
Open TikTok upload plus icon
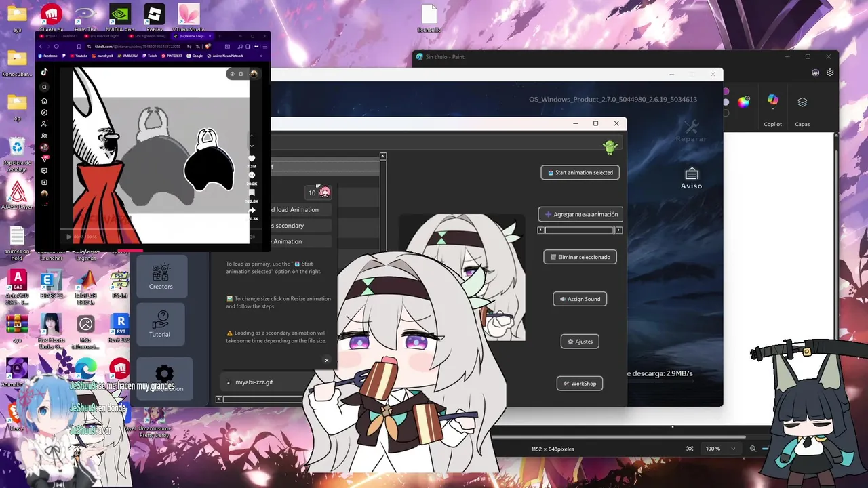(x=44, y=182)
